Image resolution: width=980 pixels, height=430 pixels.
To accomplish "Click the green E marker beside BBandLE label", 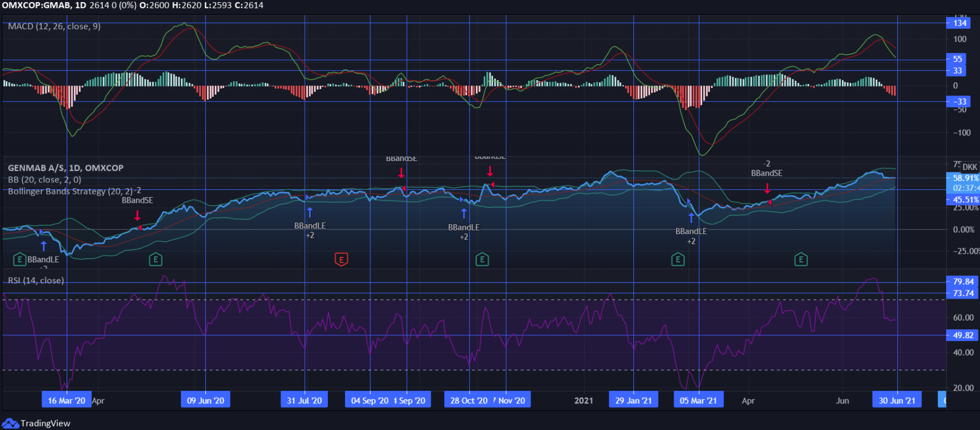I will coord(19,259).
